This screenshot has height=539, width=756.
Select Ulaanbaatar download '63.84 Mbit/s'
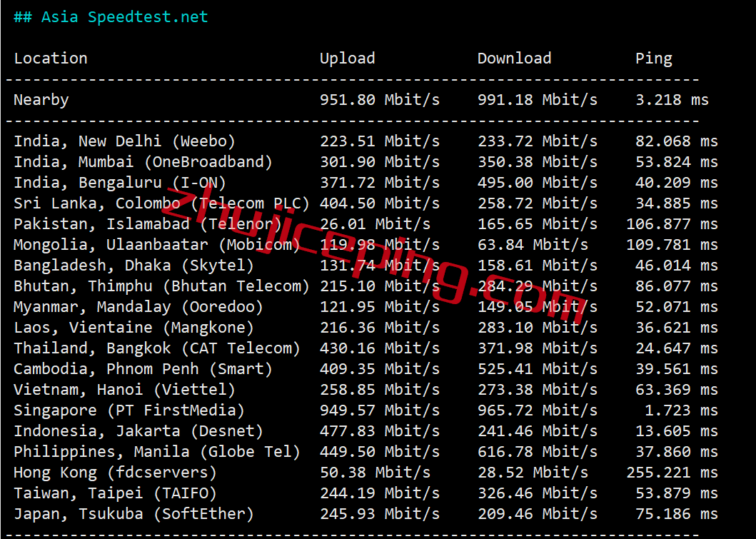[533, 245]
